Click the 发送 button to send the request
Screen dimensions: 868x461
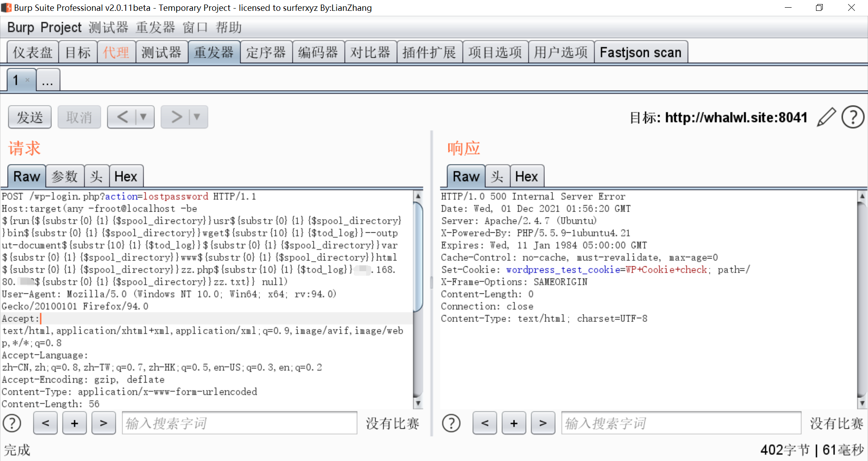point(29,117)
